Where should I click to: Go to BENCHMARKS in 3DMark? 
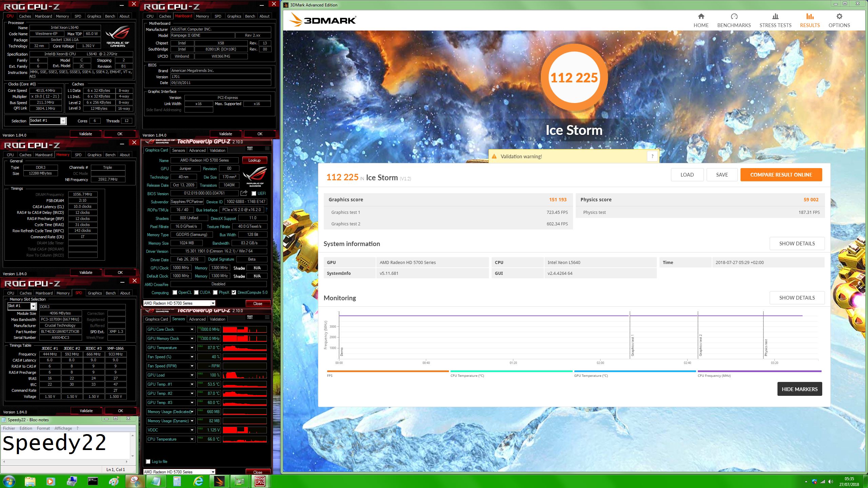pyautogui.click(x=734, y=20)
